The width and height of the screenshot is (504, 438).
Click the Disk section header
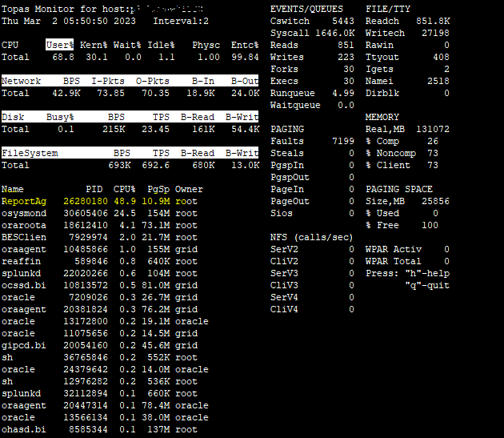point(13,117)
